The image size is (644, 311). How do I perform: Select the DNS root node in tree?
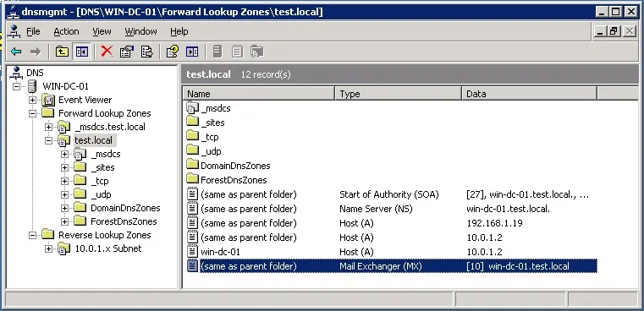35,73
